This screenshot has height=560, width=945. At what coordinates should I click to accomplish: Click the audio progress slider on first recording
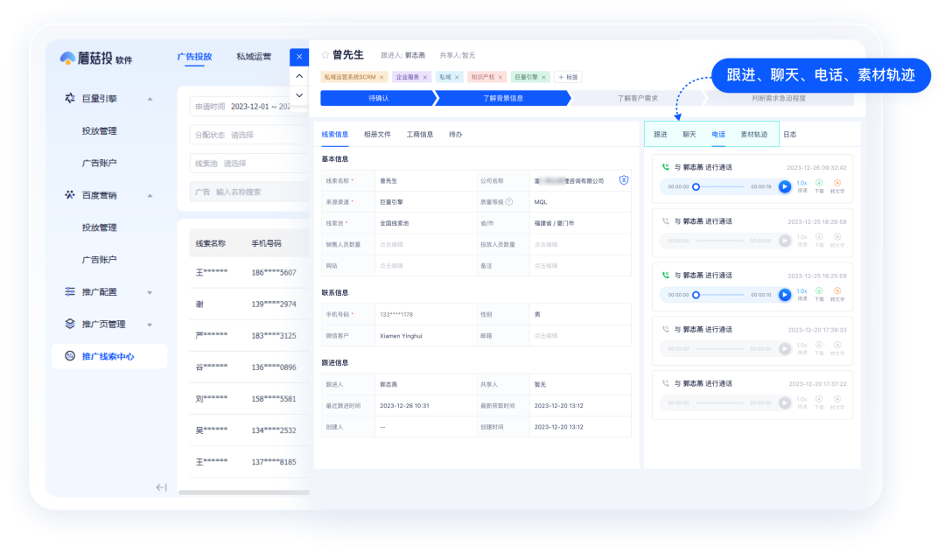pos(717,185)
